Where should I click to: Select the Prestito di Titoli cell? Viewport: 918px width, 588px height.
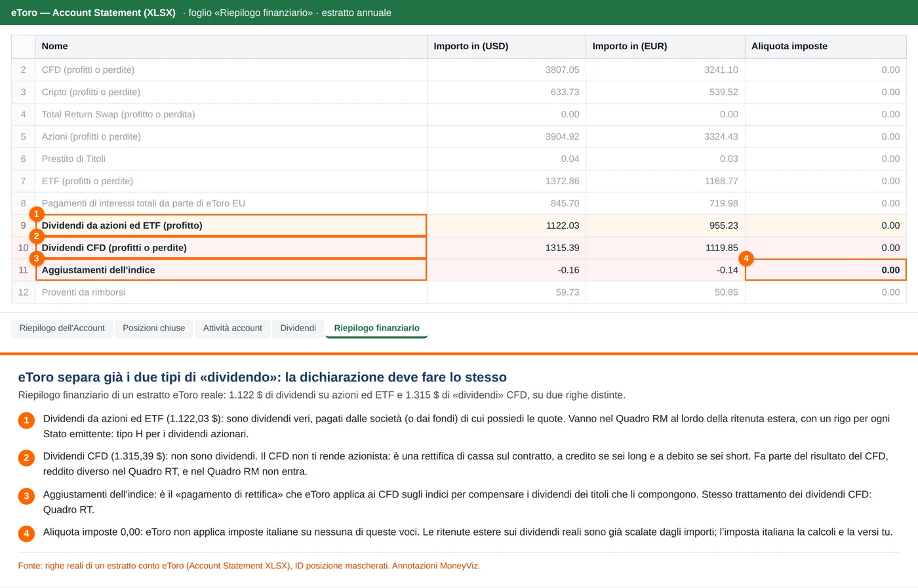[231, 159]
